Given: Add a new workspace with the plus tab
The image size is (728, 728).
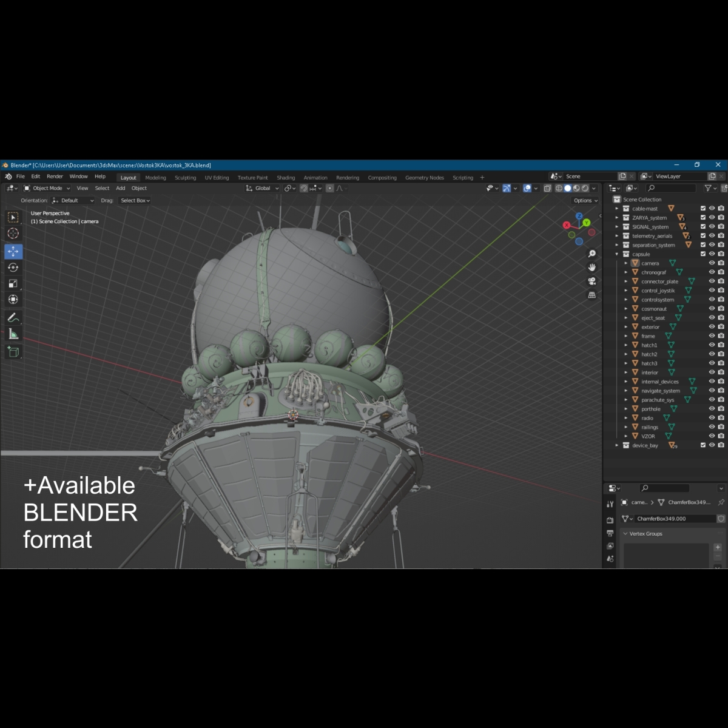Looking at the screenshot, I should (x=482, y=178).
